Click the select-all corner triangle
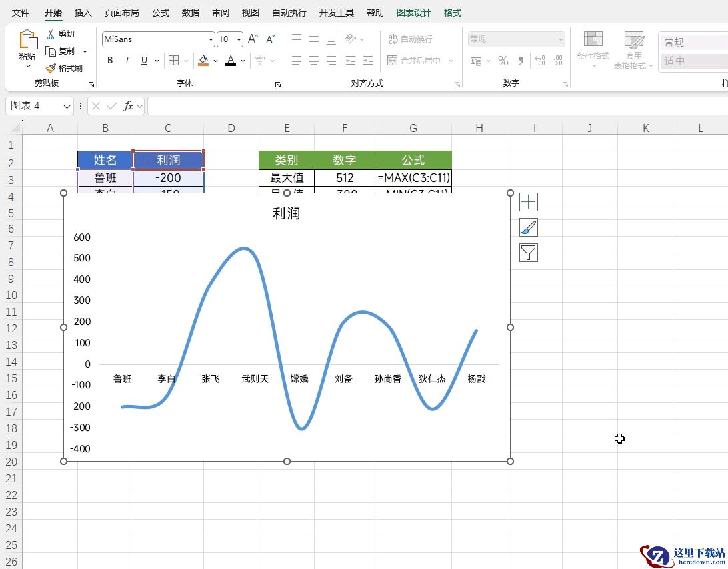 [x=16, y=128]
